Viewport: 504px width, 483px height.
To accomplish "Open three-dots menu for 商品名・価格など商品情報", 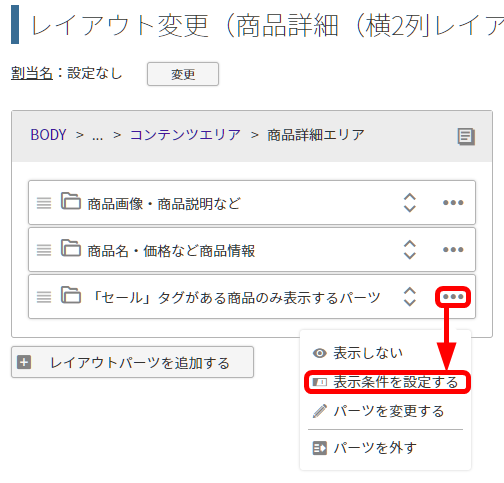I will (x=453, y=249).
